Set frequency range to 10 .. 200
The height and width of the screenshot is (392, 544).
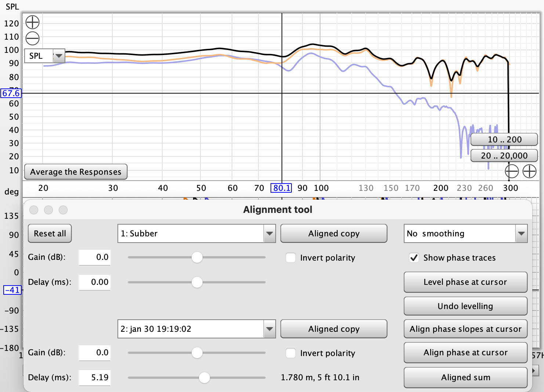[504, 139]
